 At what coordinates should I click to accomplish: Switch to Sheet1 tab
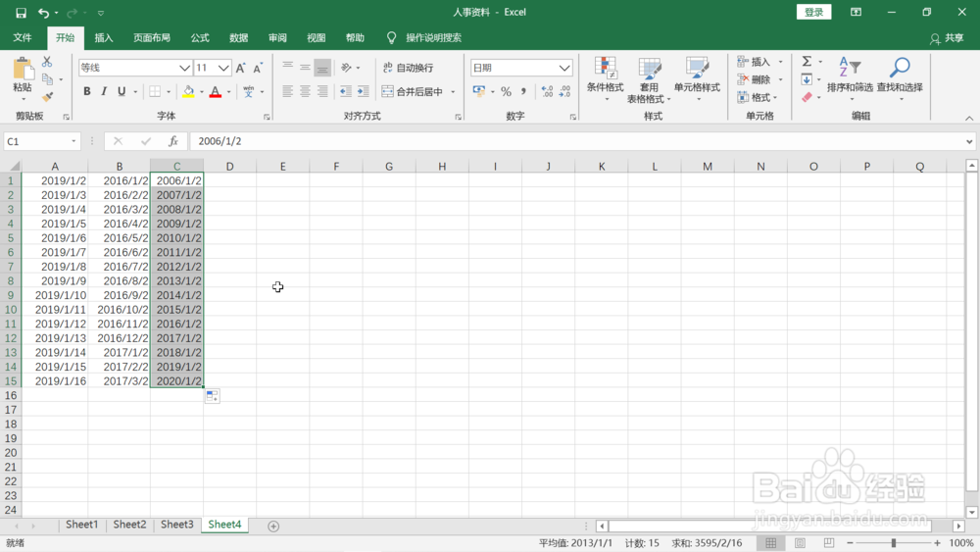pyautogui.click(x=82, y=525)
